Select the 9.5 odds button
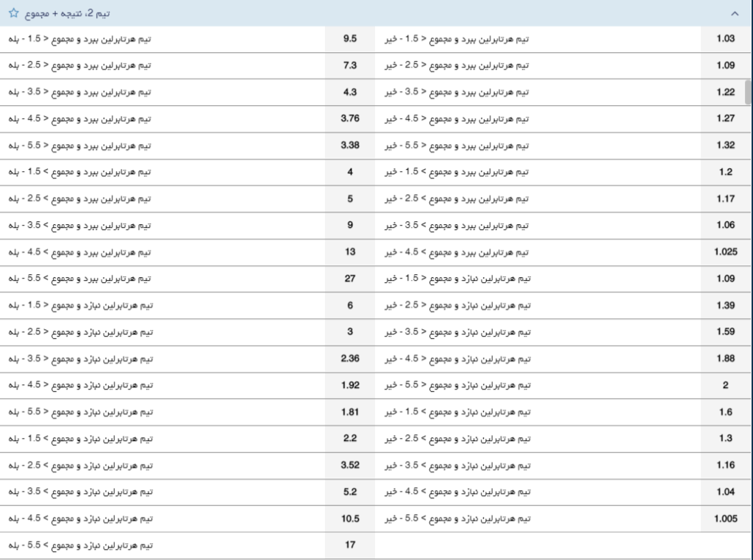Screen dimensions: 753x560 point(350,37)
